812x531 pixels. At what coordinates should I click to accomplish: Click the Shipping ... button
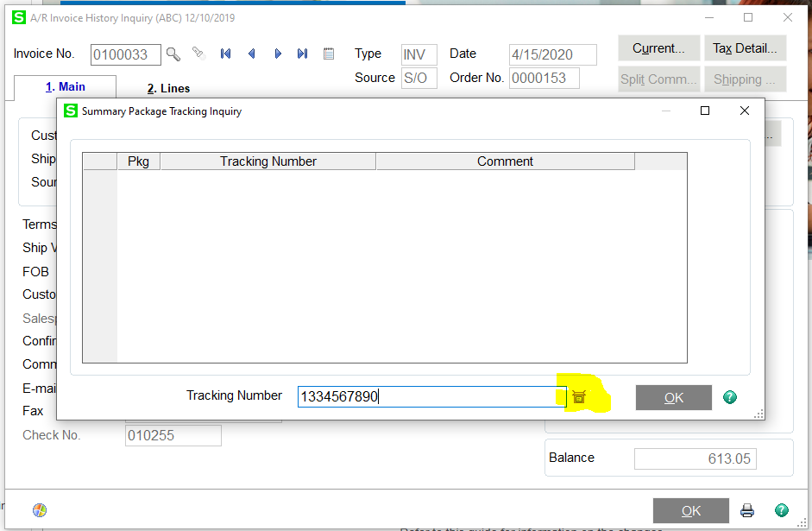tap(745, 79)
